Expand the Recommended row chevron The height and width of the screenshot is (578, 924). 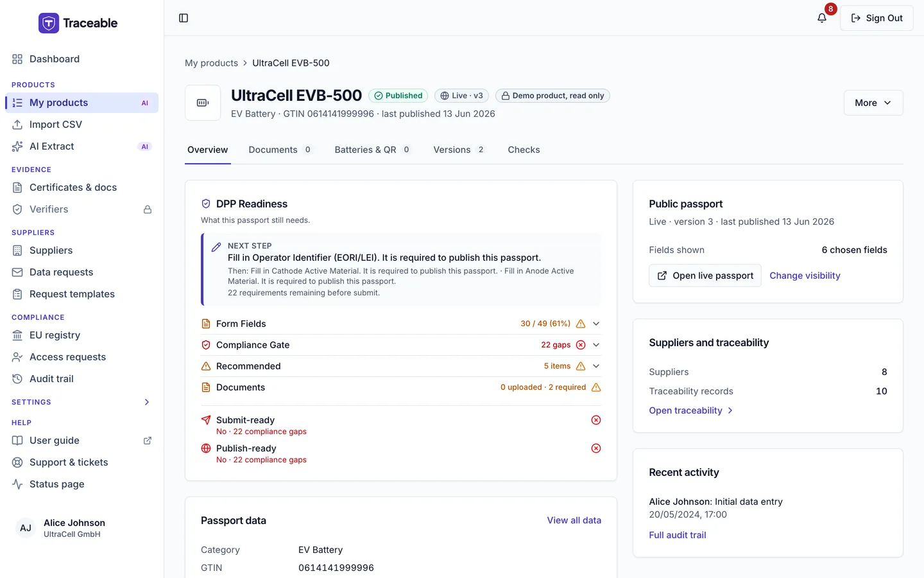pos(596,366)
